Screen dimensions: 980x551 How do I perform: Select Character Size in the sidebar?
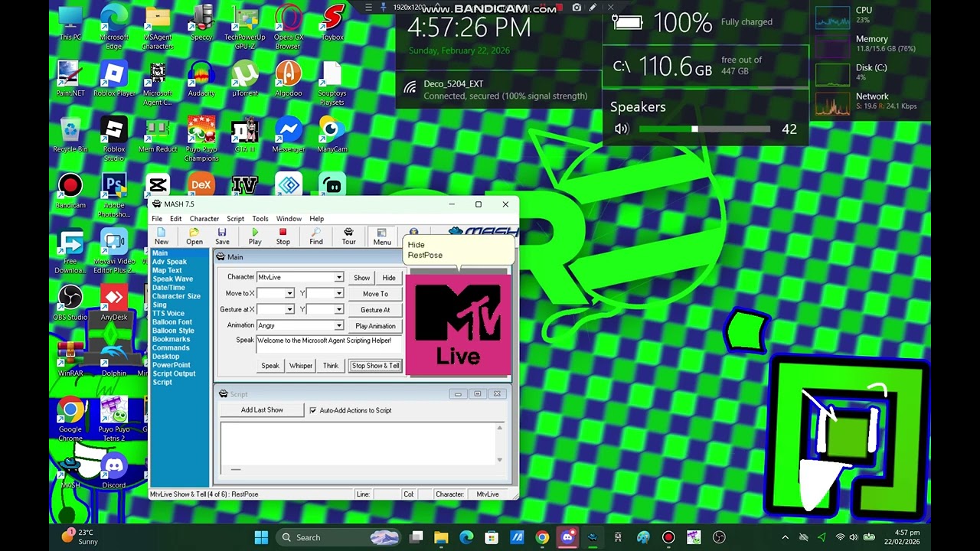tap(176, 296)
